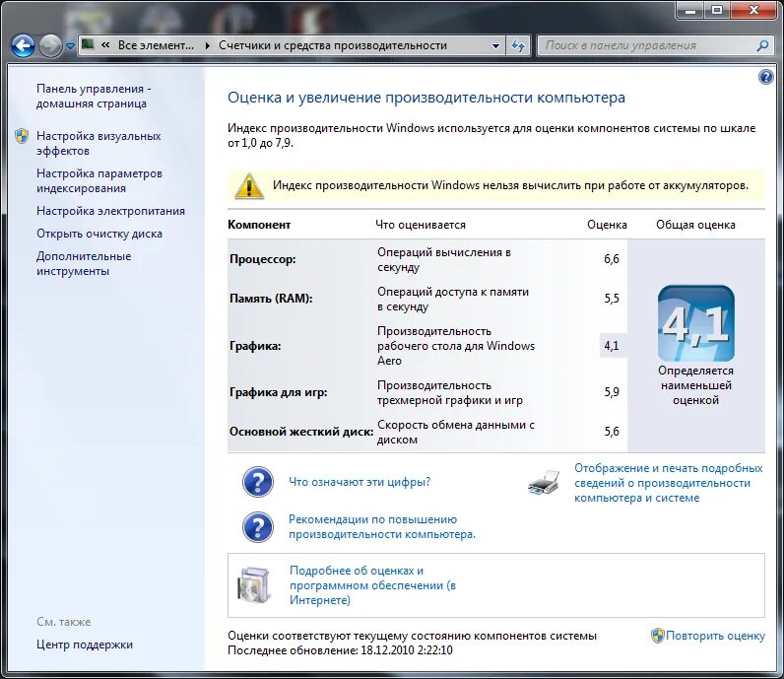Click the printer icon
The width and height of the screenshot is (784, 679).
[x=544, y=483]
